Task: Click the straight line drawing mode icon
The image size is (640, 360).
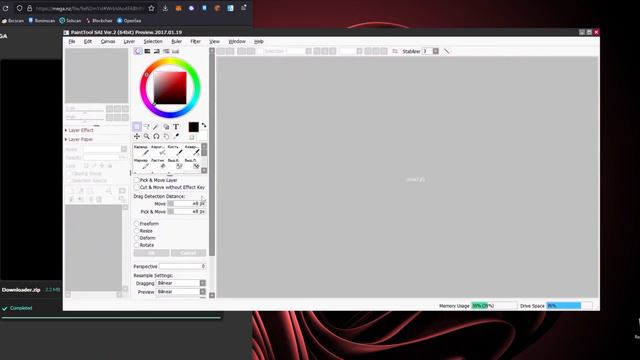Action: 447,51
